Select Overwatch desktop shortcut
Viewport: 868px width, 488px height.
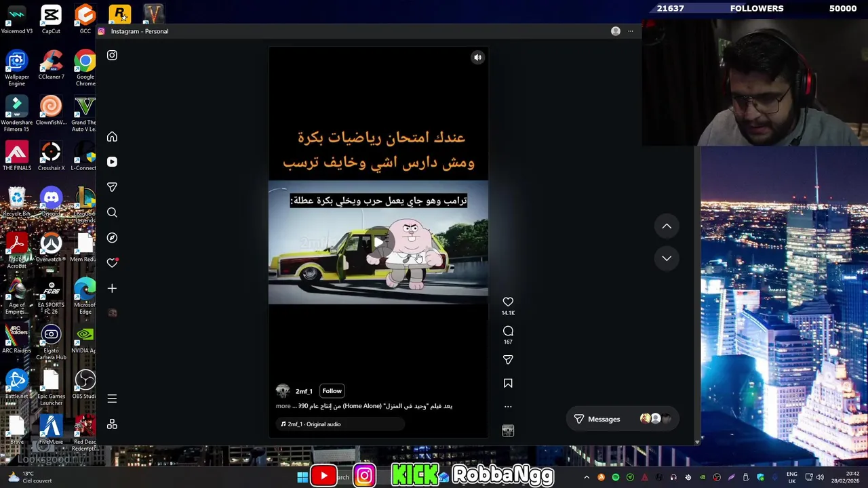point(51,247)
